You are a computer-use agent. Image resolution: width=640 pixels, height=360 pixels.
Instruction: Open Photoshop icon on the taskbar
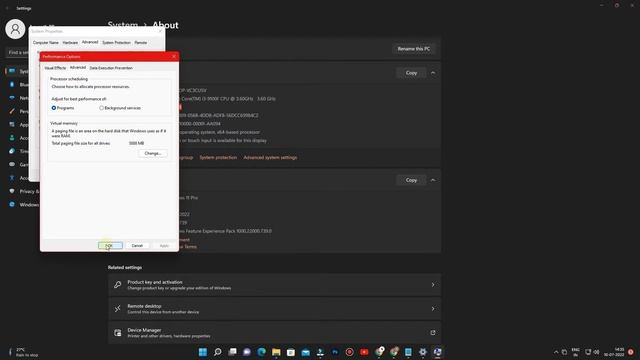pyautogui.click(x=335, y=352)
